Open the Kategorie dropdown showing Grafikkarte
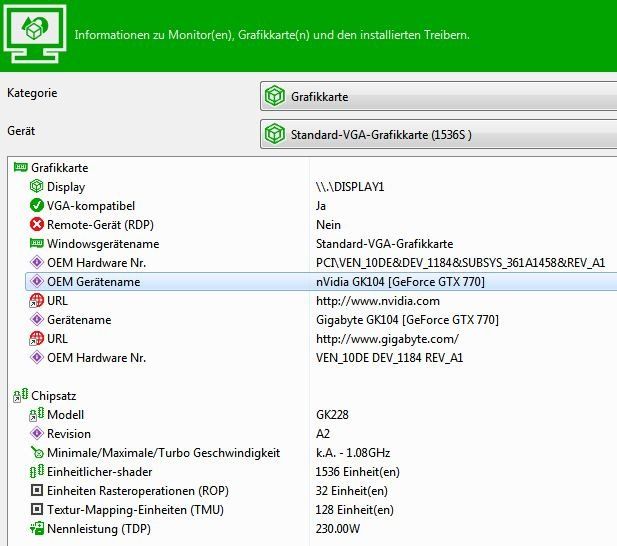The image size is (617, 546). (x=438, y=96)
